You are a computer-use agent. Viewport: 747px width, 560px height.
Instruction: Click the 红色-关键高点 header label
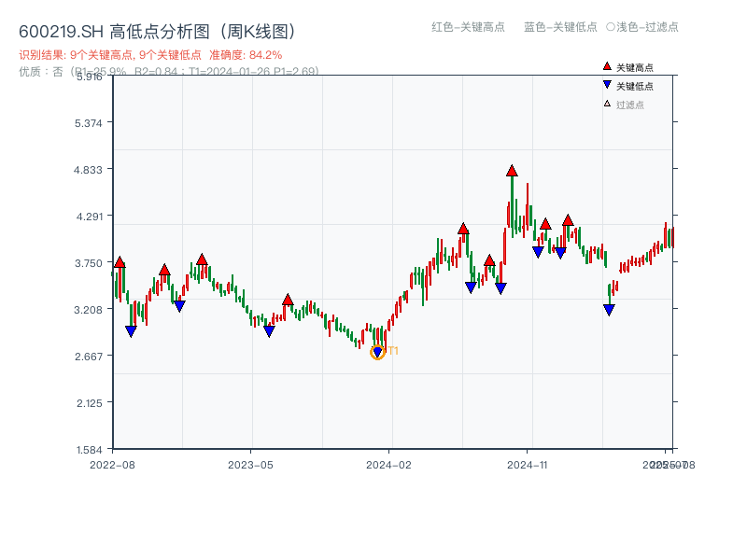click(x=468, y=27)
